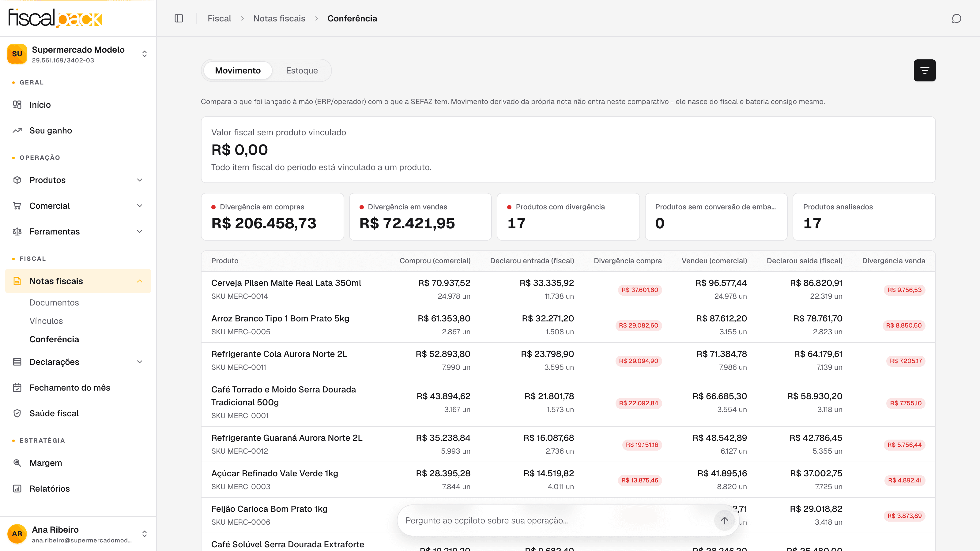Click the Declarou saída (fiscal) column header
Screen dimensions: 980x551
804,261
